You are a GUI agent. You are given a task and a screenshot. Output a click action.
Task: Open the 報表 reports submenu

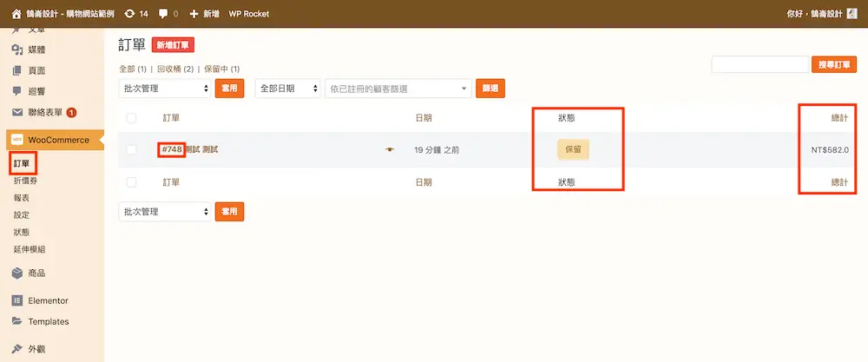pyautogui.click(x=22, y=198)
